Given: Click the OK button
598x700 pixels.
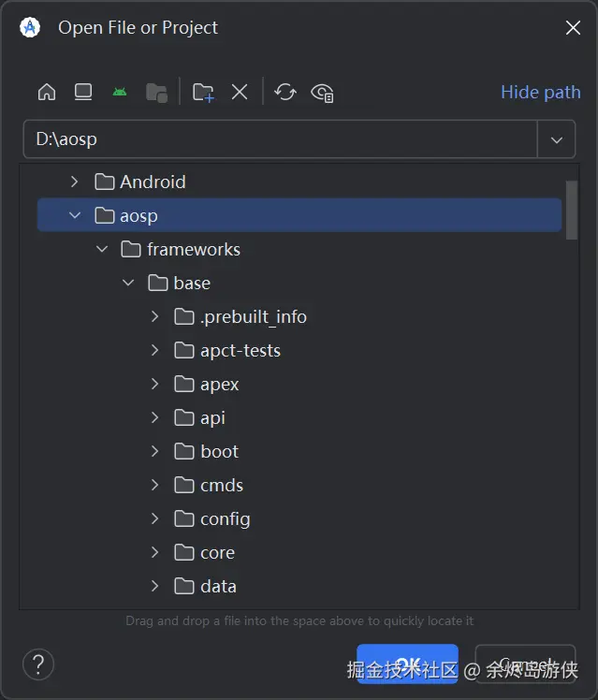Looking at the screenshot, I should click(x=407, y=664).
